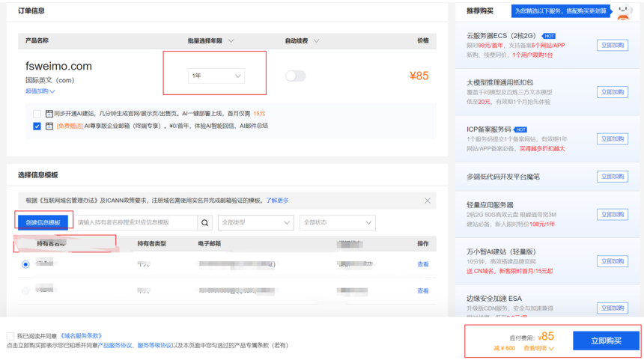The height and width of the screenshot is (360, 644).
Task: Click the search magnifier icon
Action: (204, 222)
